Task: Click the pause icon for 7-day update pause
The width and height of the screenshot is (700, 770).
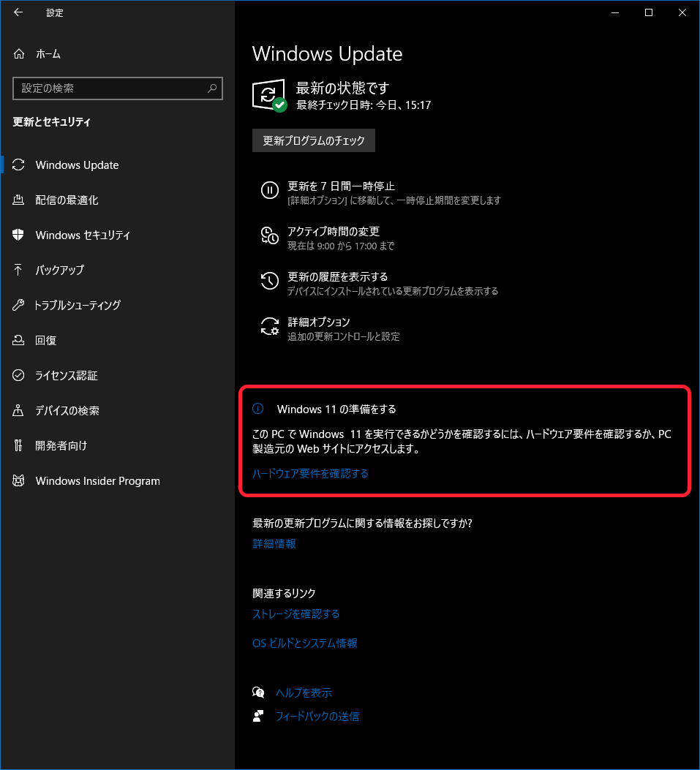Action: pyautogui.click(x=270, y=190)
